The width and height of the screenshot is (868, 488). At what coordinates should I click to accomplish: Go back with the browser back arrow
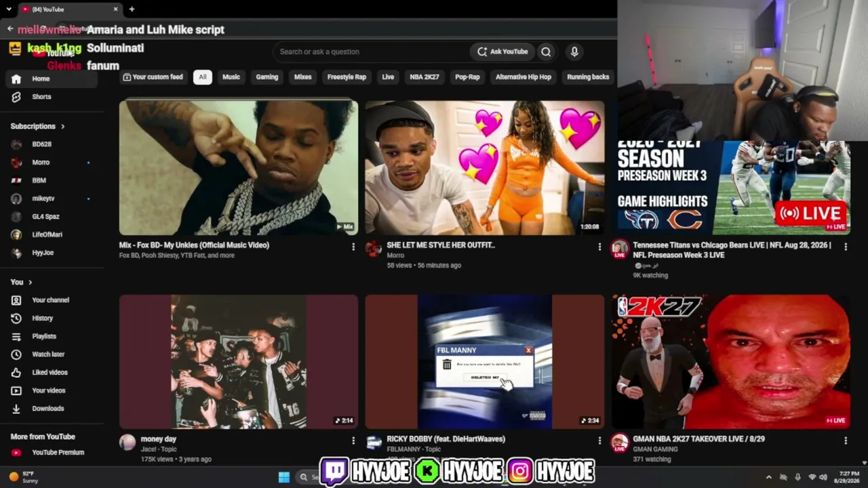pyautogui.click(x=9, y=28)
